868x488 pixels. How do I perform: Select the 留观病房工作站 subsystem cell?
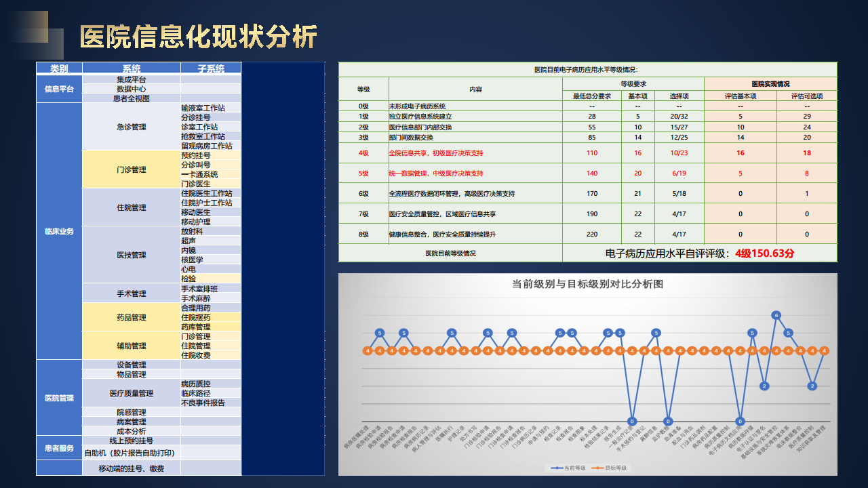[211, 146]
